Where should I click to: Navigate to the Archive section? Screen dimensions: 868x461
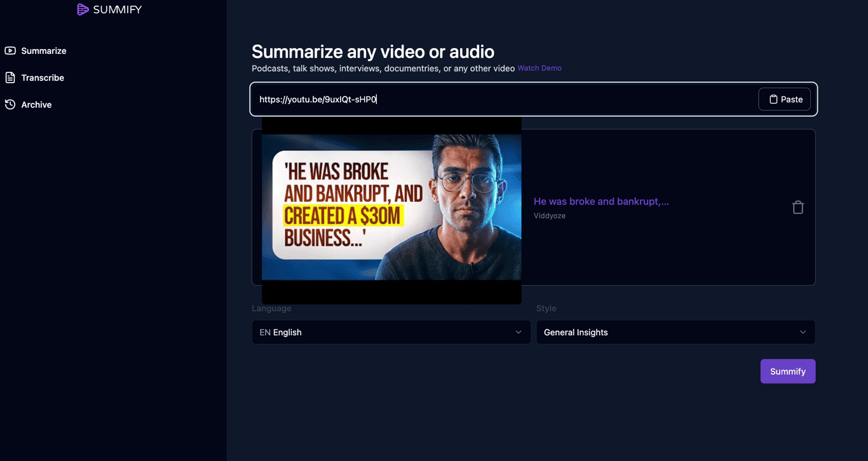(x=36, y=104)
